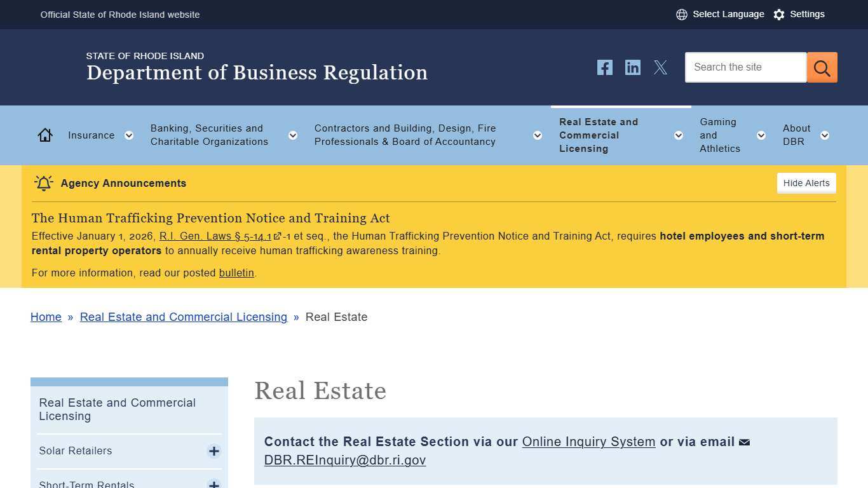The image size is (868, 488).
Task: Open the Online Inquiry System link
Action: pyautogui.click(x=588, y=442)
